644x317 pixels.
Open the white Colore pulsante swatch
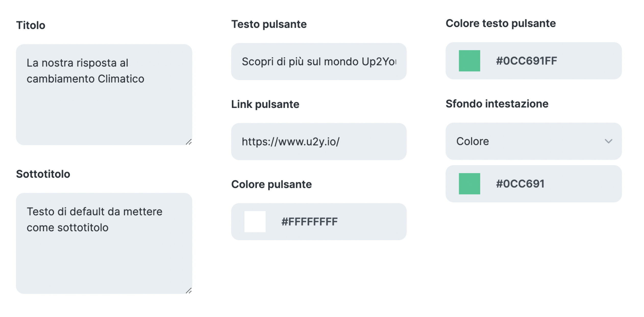tap(255, 221)
